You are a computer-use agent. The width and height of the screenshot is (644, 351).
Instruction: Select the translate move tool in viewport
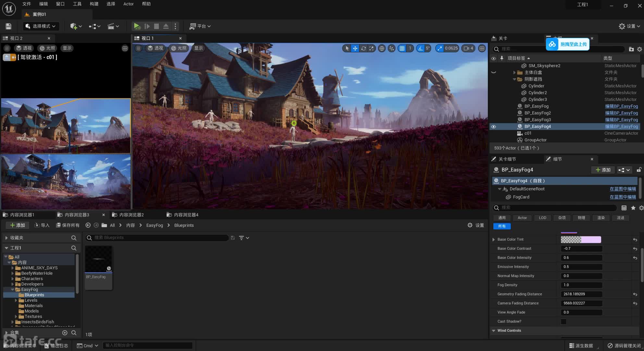[355, 48]
